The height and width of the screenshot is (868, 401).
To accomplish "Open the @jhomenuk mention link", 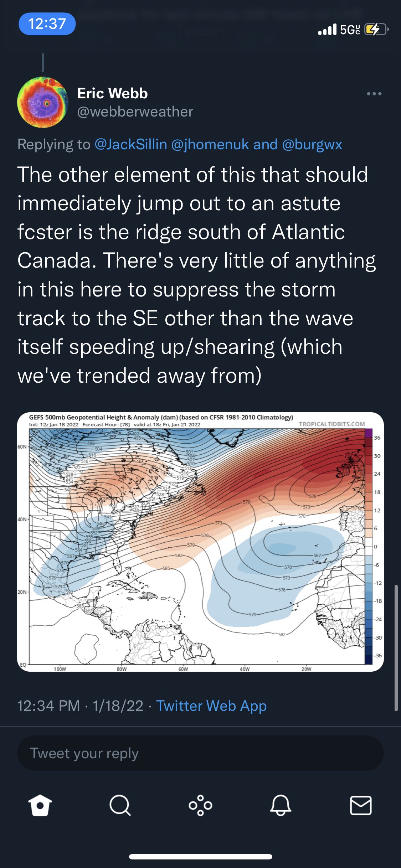I will pos(210,144).
